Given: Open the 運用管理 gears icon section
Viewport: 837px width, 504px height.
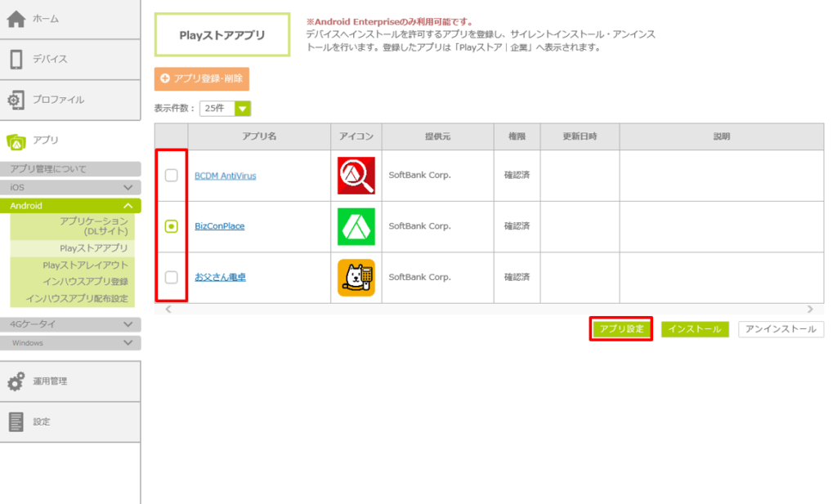Looking at the screenshot, I should [x=16, y=381].
